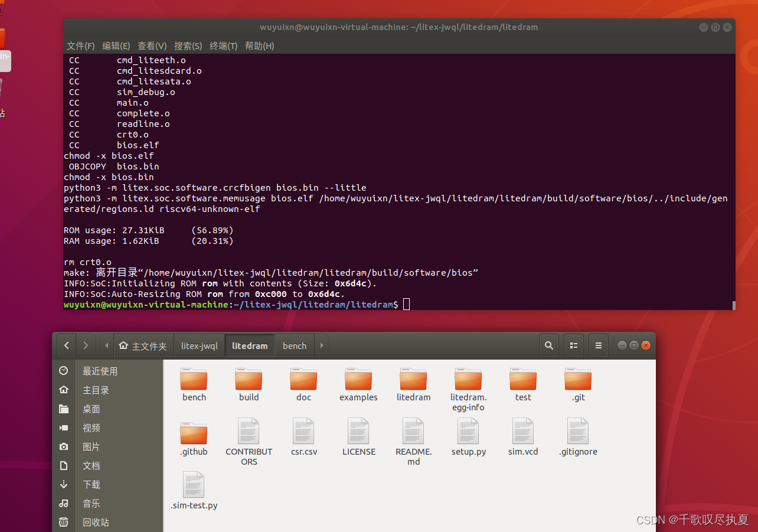Click the 'chmod -x bios.elf' line
The height and width of the screenshot is (532, 758).
point(109,156)
